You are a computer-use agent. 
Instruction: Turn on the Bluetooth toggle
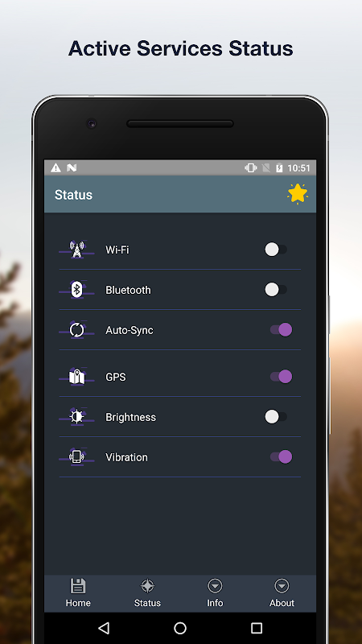(276, 290)
